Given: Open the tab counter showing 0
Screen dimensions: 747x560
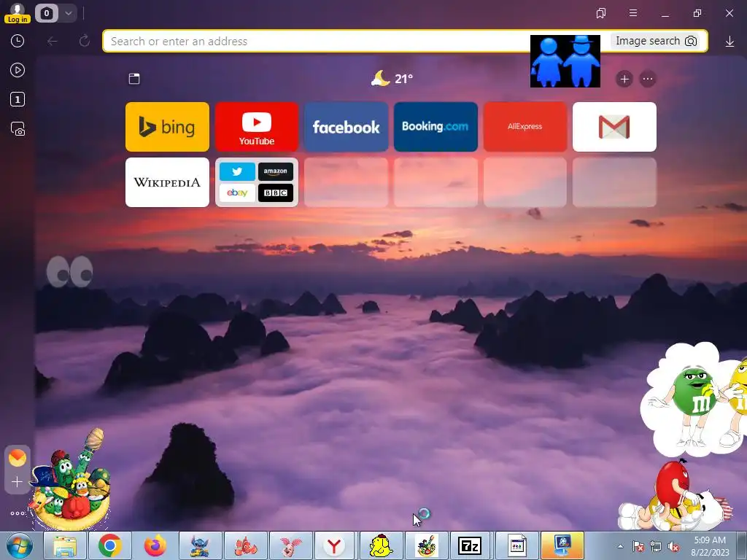Looking at the screenshot, I should tap(46, 13).
